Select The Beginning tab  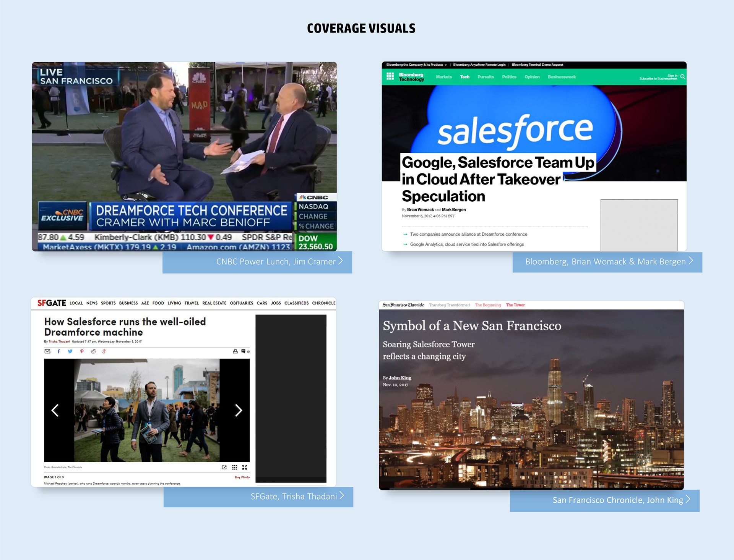[488, 305]
